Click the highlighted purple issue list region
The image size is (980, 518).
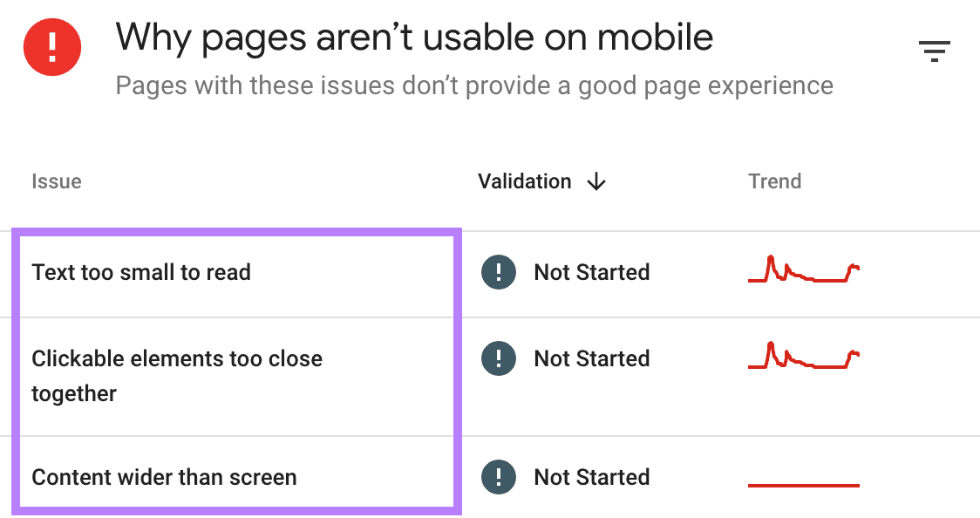coord(235,371)
